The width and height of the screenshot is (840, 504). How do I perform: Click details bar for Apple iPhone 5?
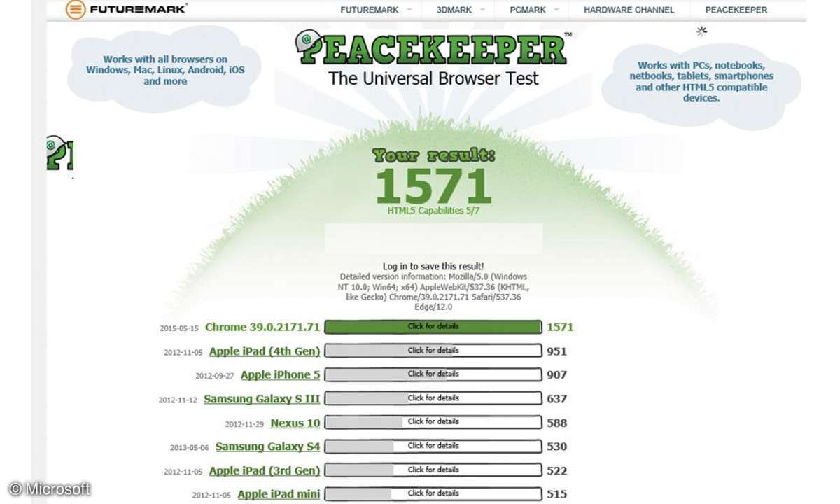(433, 374)
